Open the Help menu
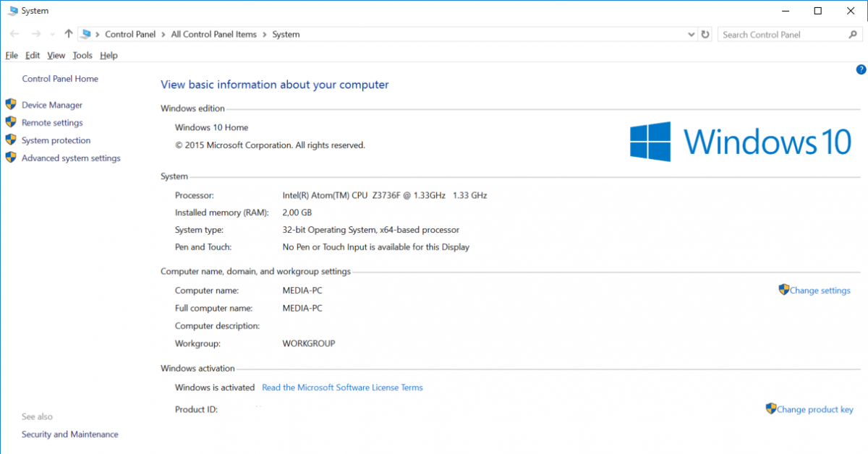This screenshot has height=454, width=868. pyautogui.click(x=109, y=55)
